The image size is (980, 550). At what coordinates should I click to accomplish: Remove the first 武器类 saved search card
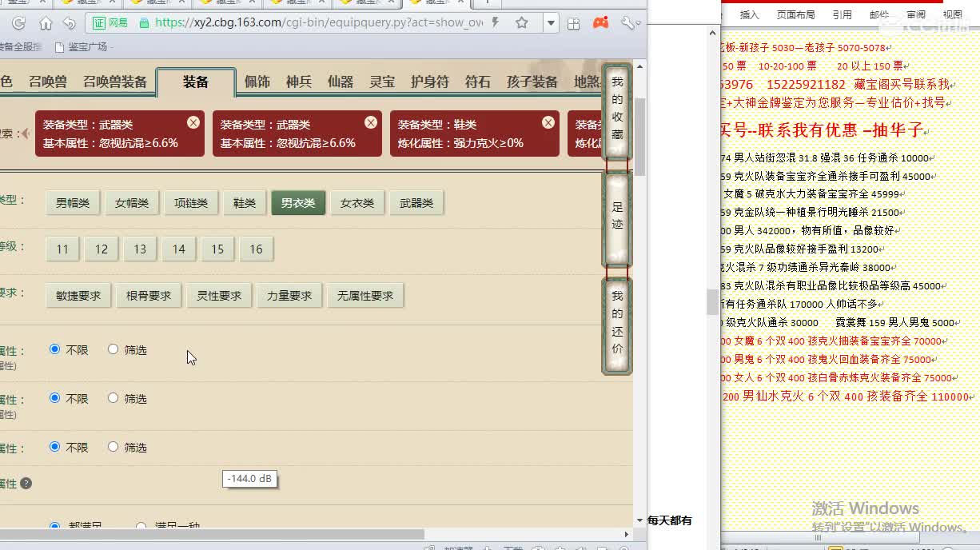193,122
